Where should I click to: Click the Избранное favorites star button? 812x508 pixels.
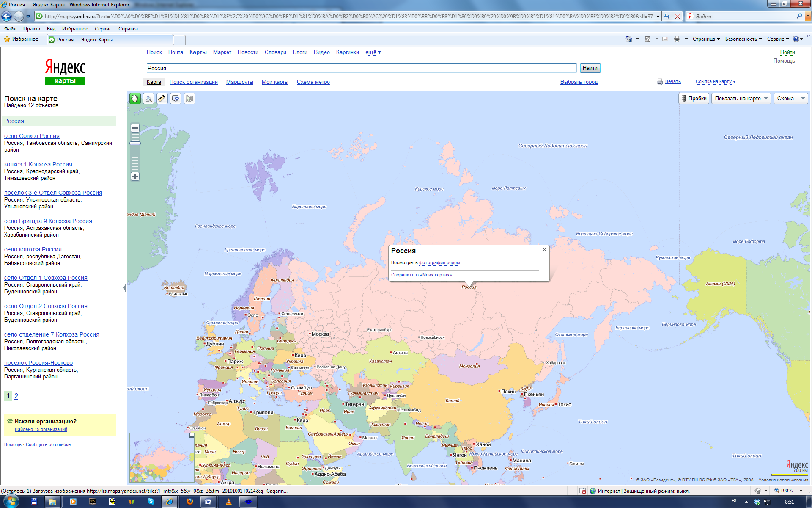click(21, 39)
